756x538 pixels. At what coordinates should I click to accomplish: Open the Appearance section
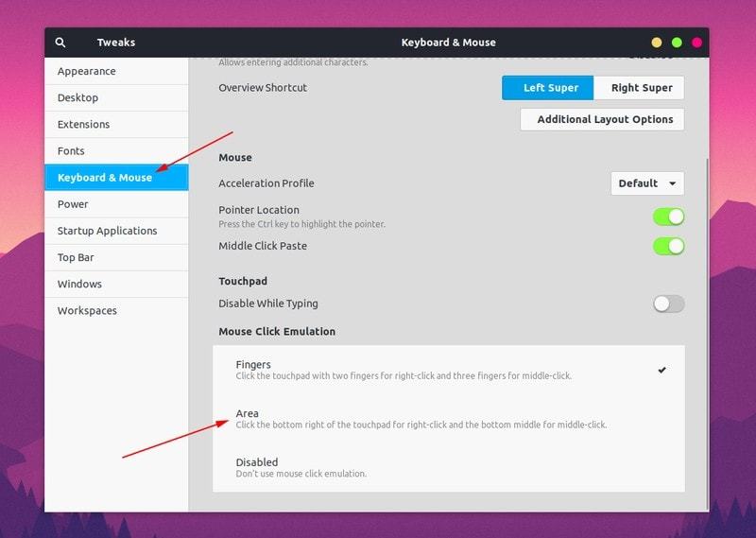(87, 71)
